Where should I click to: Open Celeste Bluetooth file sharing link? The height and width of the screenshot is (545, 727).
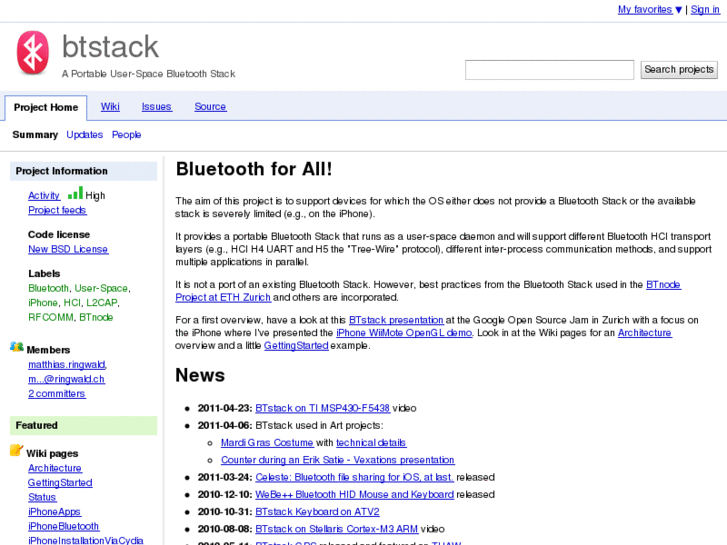pos(355,477)
